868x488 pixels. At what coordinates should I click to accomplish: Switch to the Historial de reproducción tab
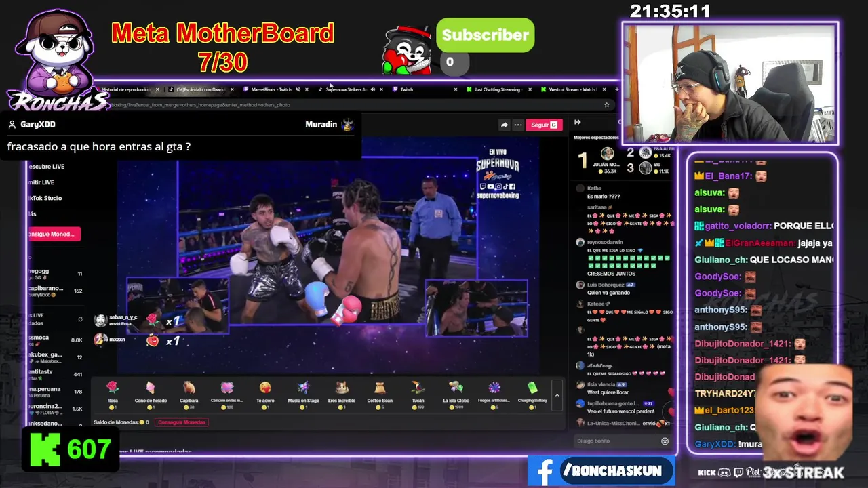[125, 89]
